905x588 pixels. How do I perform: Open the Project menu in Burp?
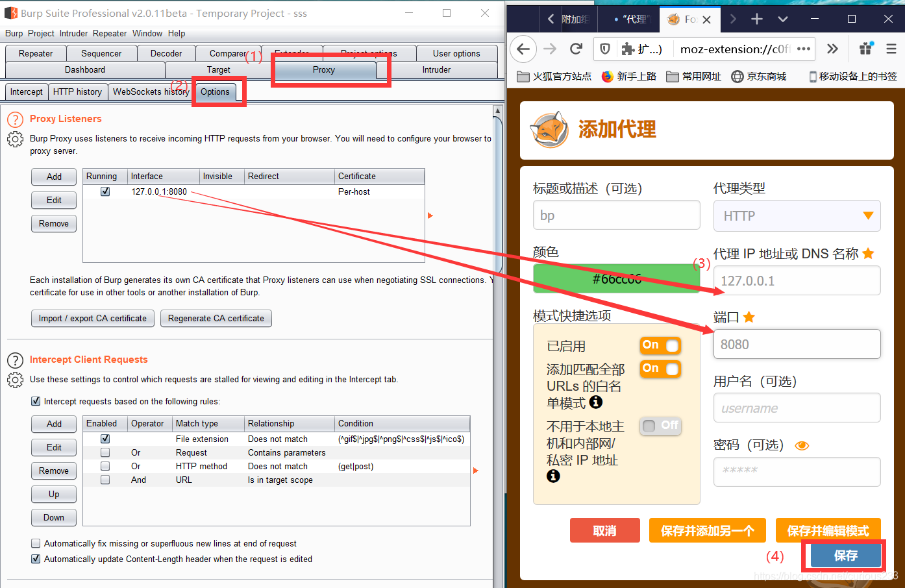(x=41, y=33)
